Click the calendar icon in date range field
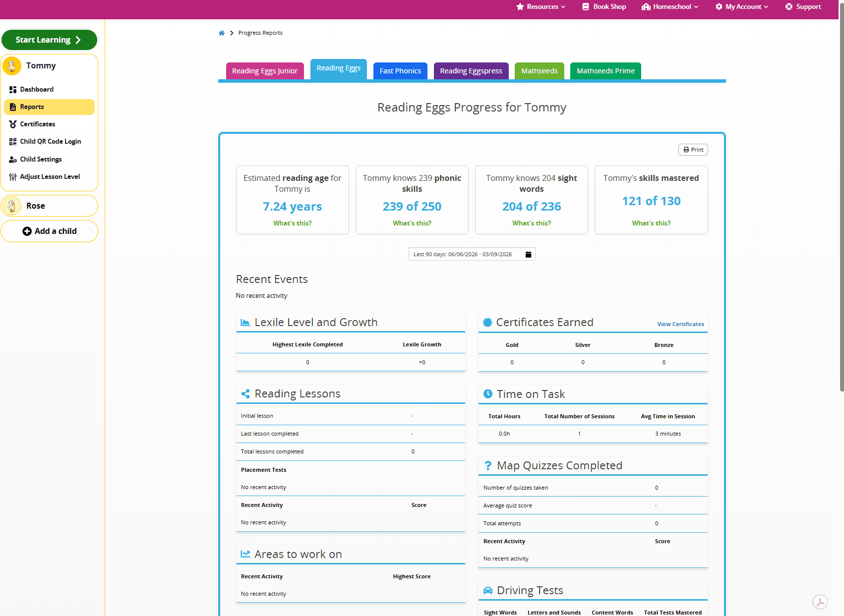Viewport: 844px width, 616px height. pyautogui.click(x=528, y=254)
